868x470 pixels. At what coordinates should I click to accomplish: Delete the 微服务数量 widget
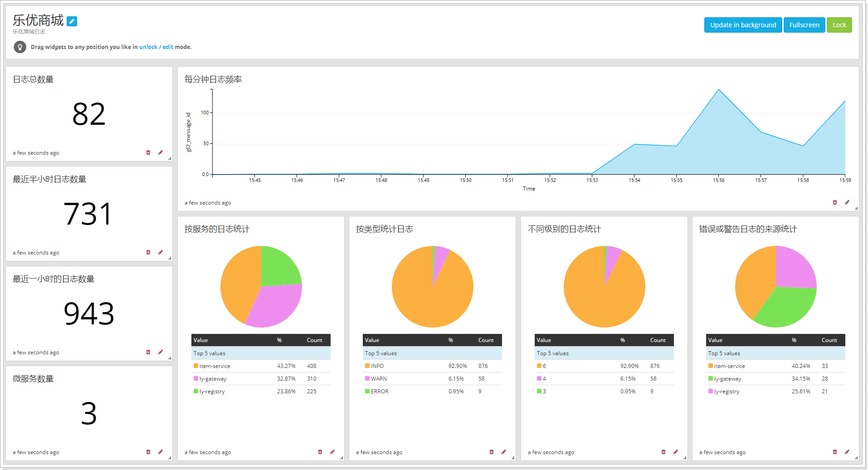148,452
